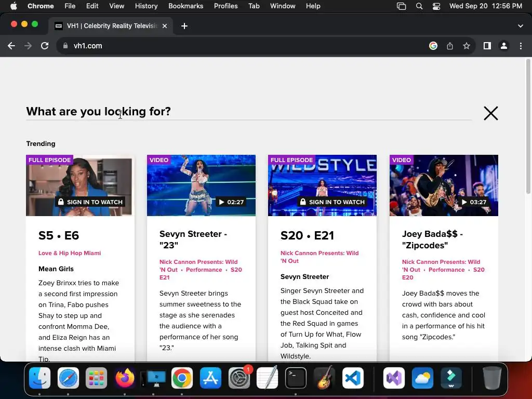
Task: Open Control Center in the menu bar
Action: [436, 6]
